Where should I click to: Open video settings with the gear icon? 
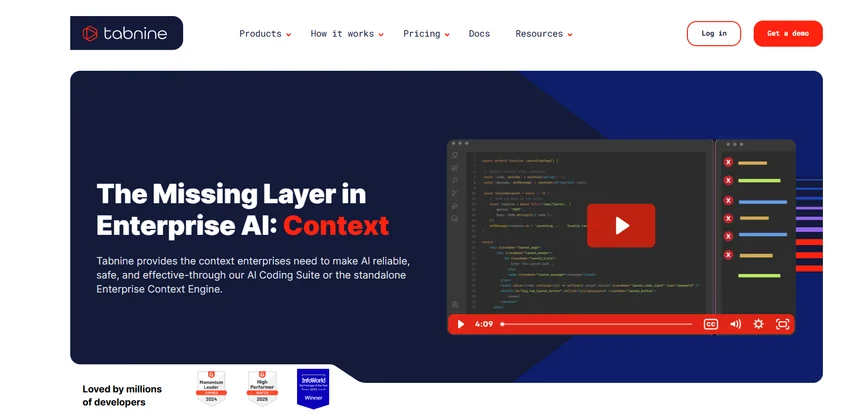pos(758,324)
